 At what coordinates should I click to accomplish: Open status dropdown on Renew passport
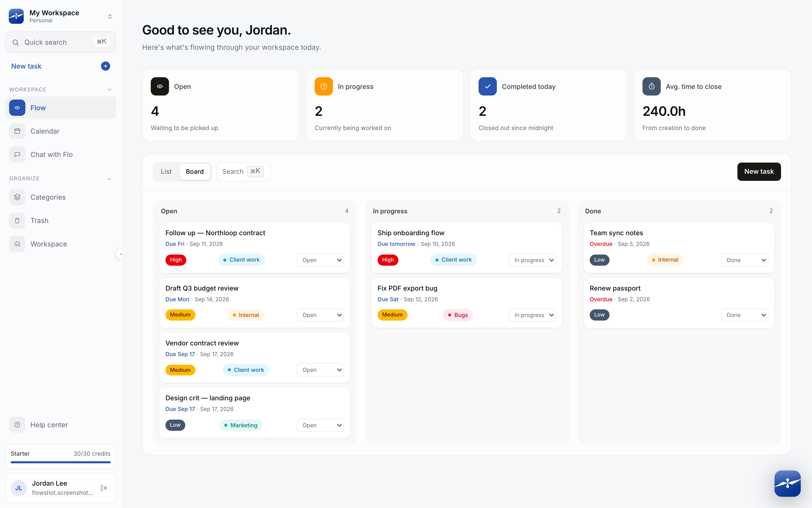745,315
